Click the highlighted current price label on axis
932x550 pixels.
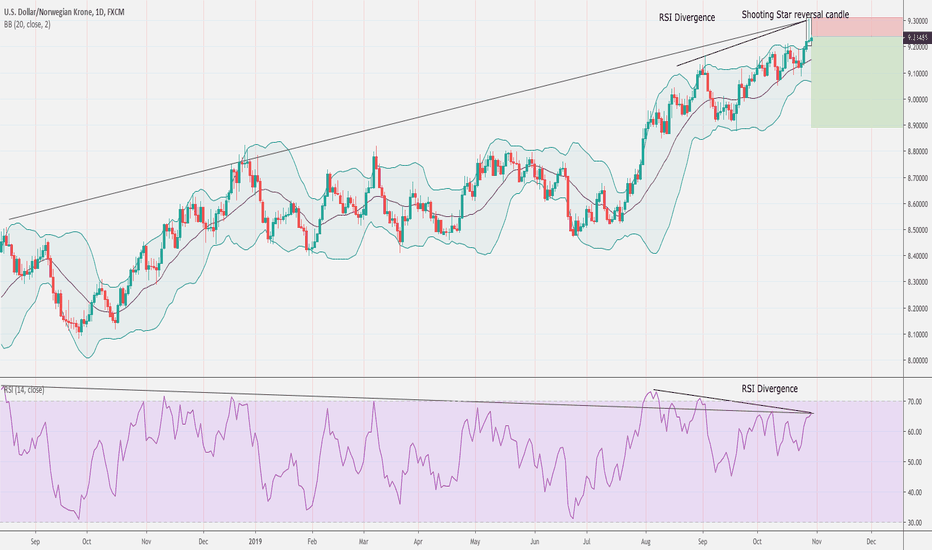917,37
